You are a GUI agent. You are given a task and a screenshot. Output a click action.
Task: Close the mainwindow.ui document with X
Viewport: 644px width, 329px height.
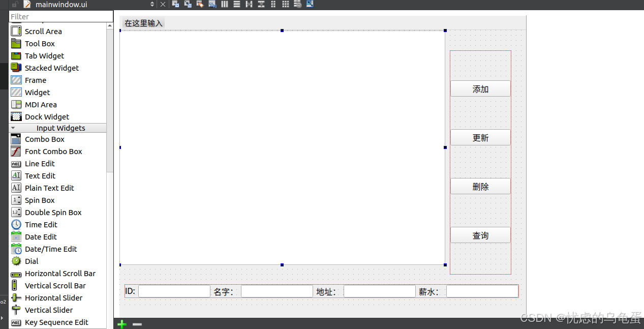click(163, 4)
